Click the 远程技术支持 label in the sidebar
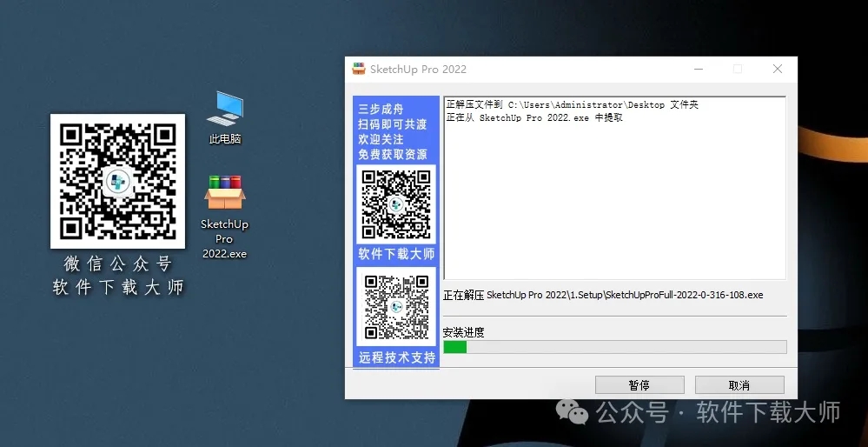This screenshot has height=447, width=868. pos(396,357)
